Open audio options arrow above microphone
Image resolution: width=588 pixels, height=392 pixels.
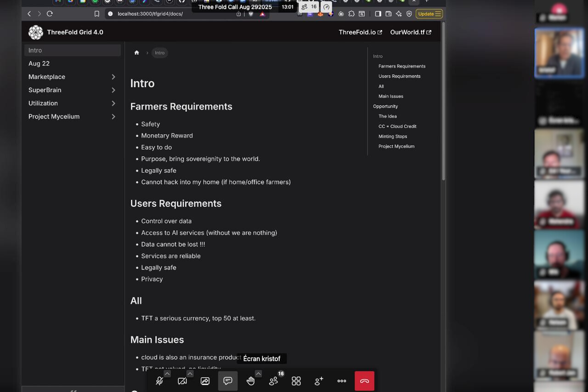pyautogui.click(x=167, y=374)
